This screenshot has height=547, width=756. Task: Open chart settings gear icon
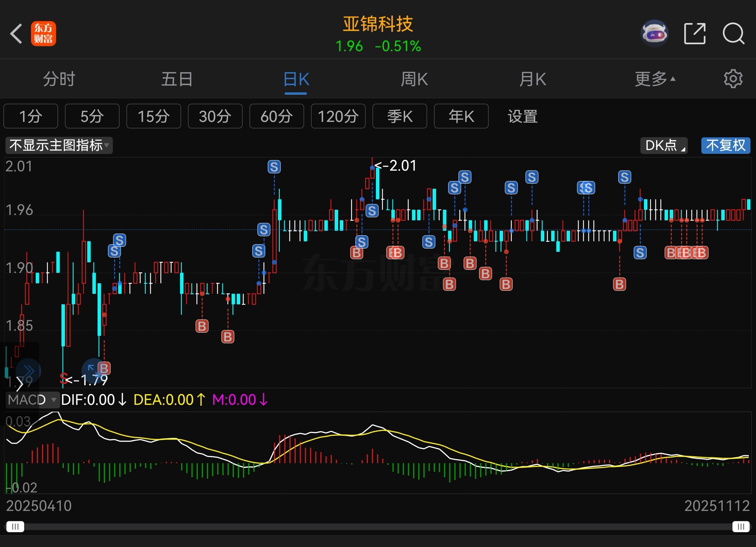[733, 79]
